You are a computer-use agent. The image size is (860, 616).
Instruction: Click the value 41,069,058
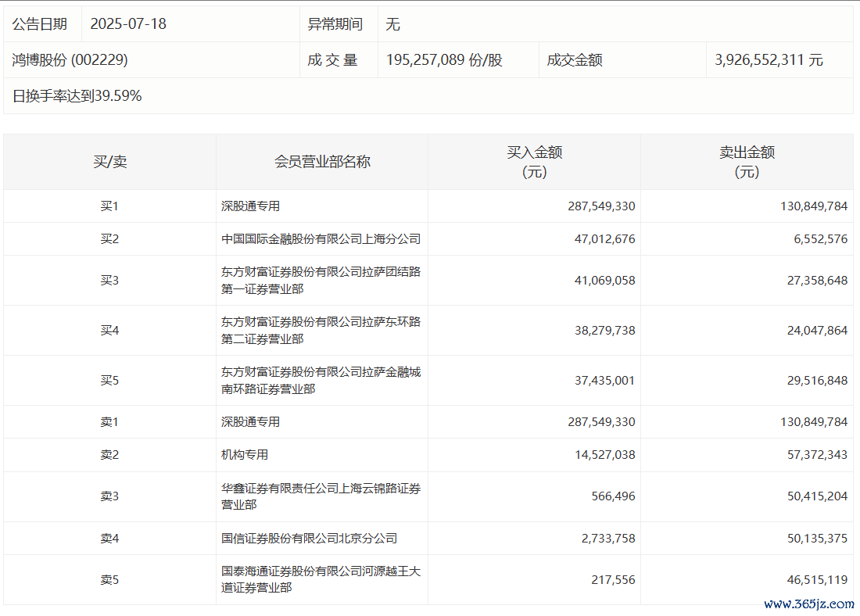(604, 281)
